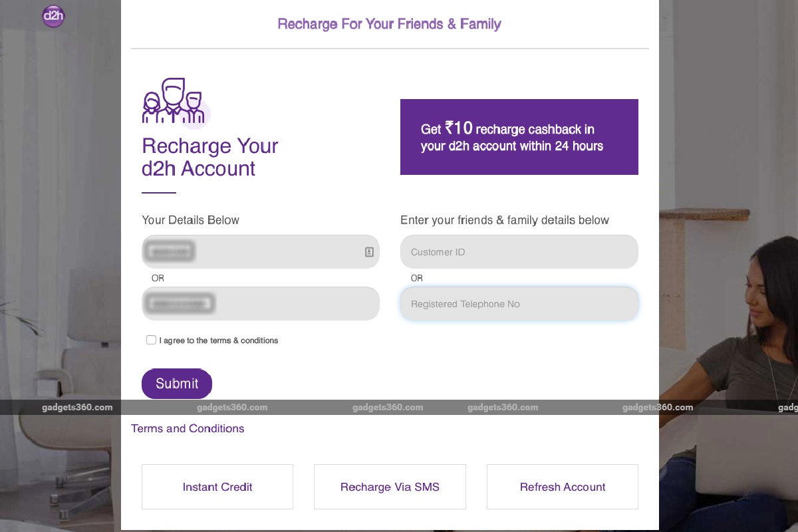This screenshot has width=798, height=532.
Task: Click the purple cashback banner
Action: [x=519, y=136]
